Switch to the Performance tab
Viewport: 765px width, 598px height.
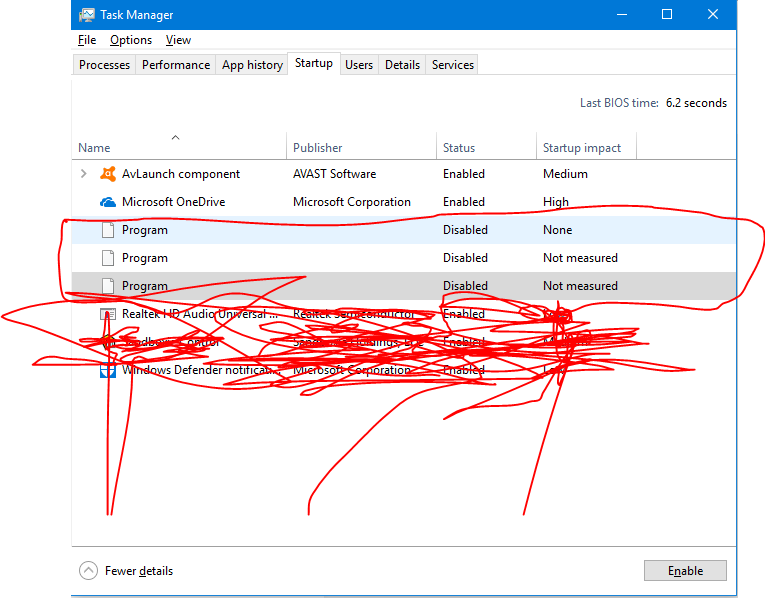click(176, 65)
